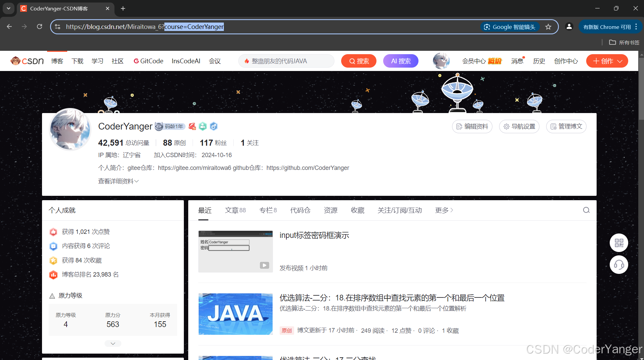Open 下载 in the top navigation
644x360 pixels.
coord(77,61)
